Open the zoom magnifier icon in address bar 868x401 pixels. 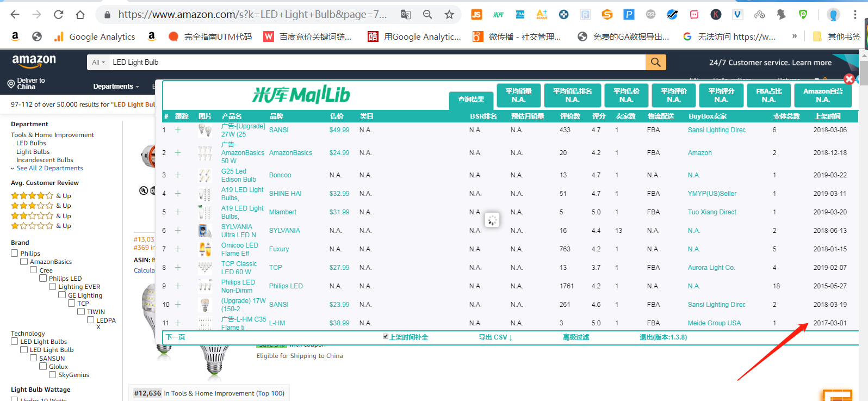click(427, 15)
